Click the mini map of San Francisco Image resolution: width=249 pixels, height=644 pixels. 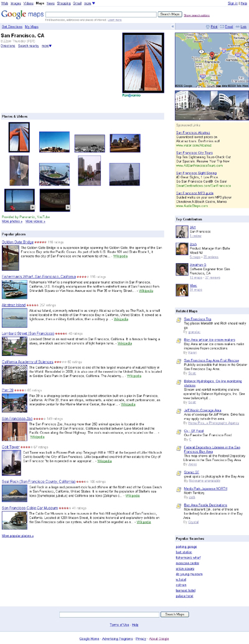click(212, 60)
